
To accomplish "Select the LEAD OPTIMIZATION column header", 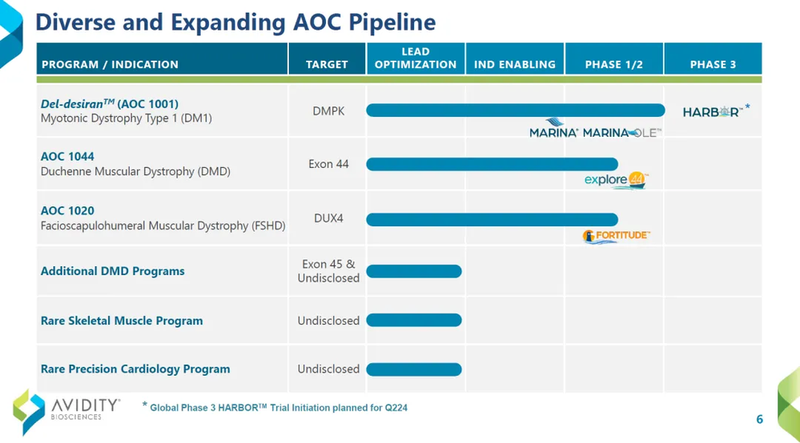I will [x=413, y=58].
